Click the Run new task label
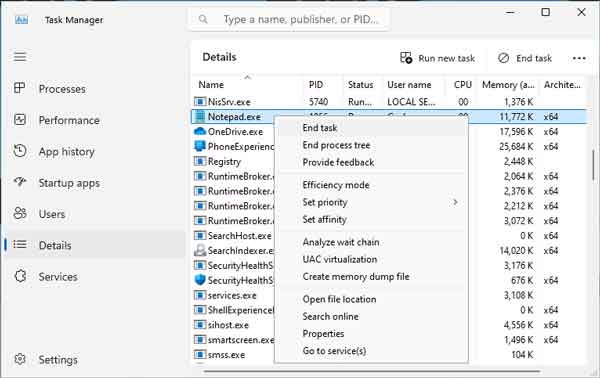Image resolution: width=600 pixels, height=378 pixels. click(x=447, y=58)
